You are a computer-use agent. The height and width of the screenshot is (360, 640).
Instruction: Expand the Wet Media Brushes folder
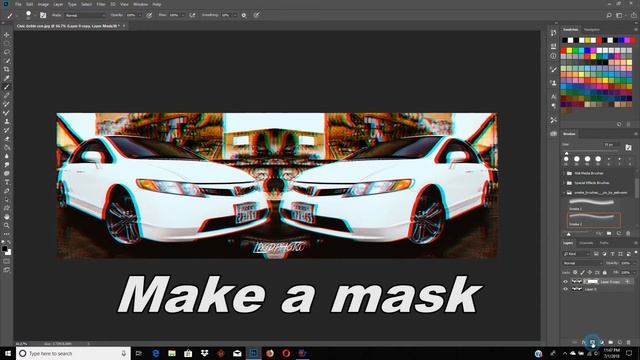(x=564, y=173)
